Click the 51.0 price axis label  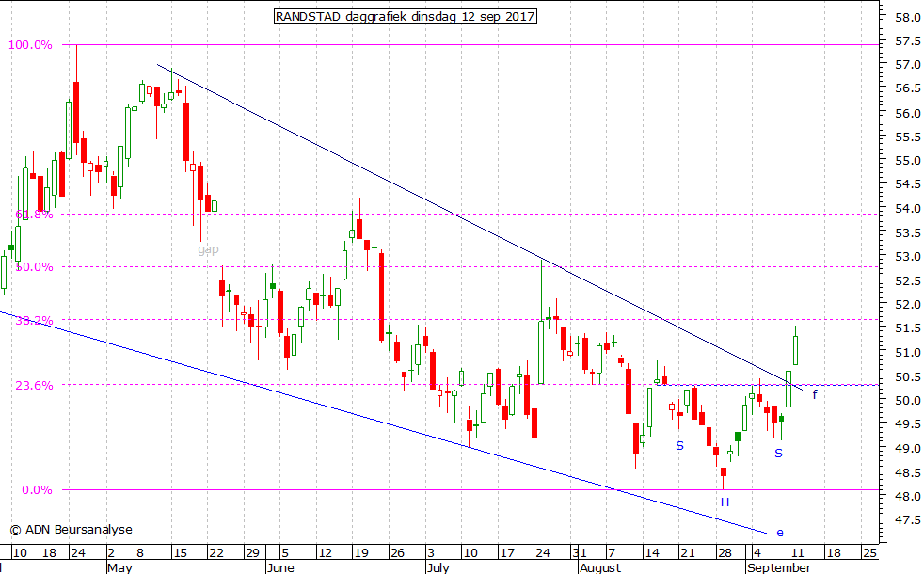coord(907,353)
